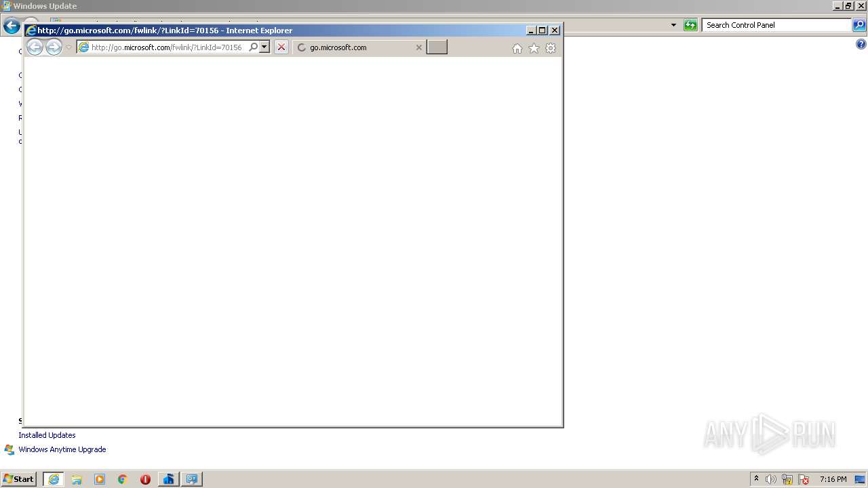Screen dimensions: 868x488
Task: Launch Windows Media Player from taskbar
Action: coord(100,479)
